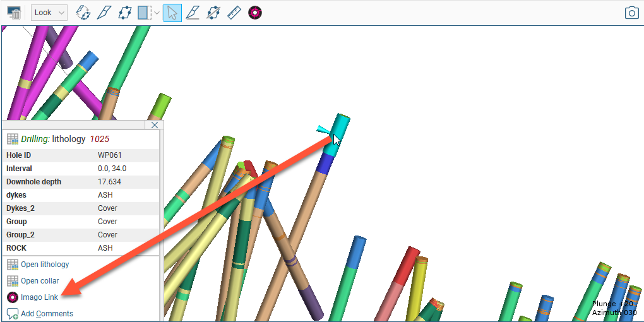Select the ruler measurement tool

(234, 13)
